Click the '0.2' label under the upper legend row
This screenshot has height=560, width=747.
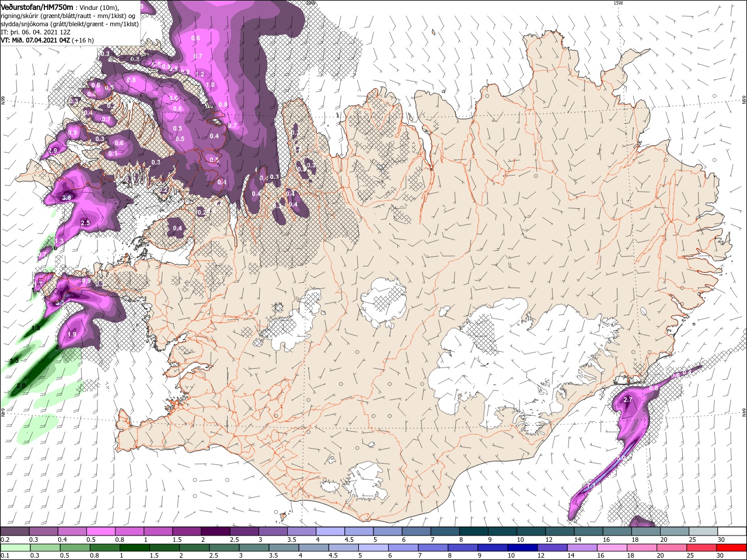point(5,540)
